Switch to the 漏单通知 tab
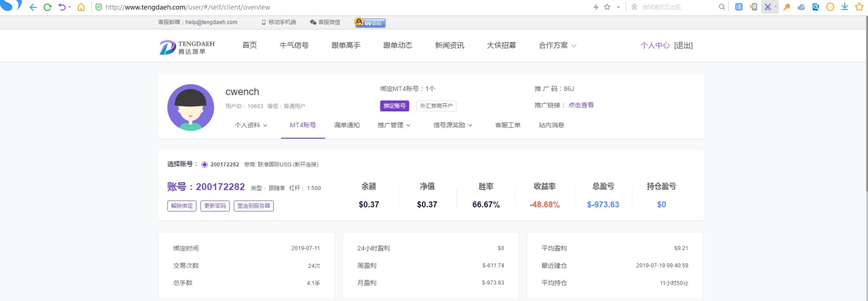Image resolution: width=868 pixels, height=301 pixels. click(347, 125)
